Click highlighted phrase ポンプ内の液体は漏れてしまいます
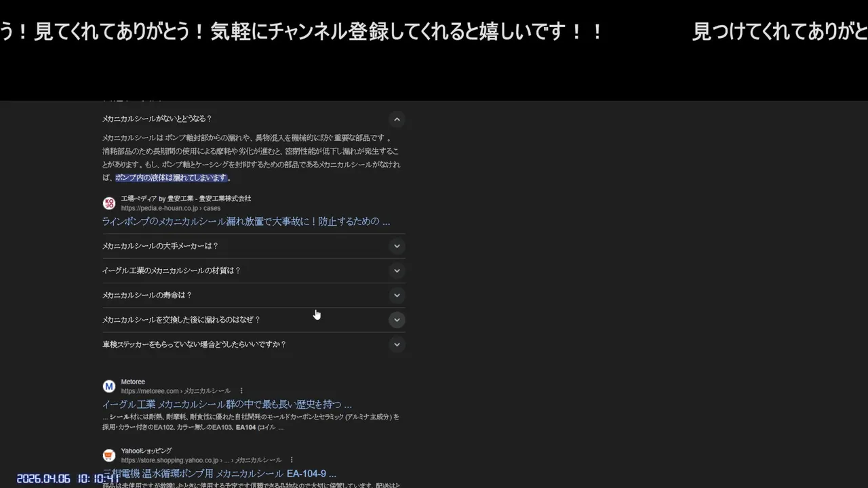 (171, 178)
